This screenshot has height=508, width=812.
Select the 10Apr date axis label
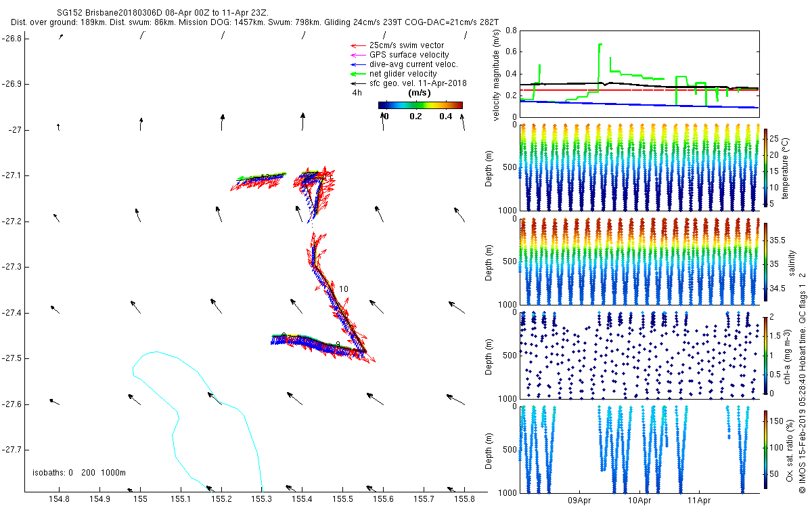point(639,501)
